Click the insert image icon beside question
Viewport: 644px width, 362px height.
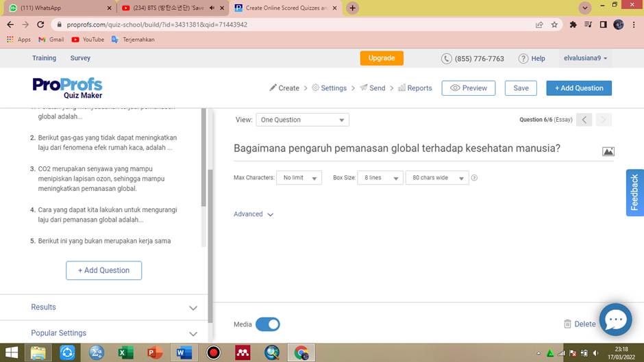(608, 151)
